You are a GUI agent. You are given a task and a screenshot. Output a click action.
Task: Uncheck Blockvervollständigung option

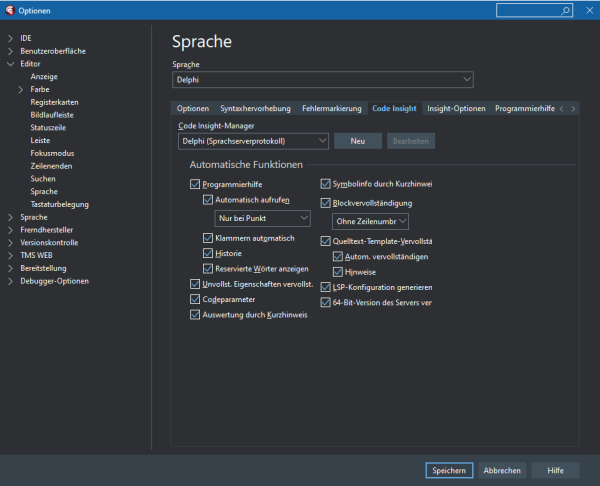coord(325,203)
